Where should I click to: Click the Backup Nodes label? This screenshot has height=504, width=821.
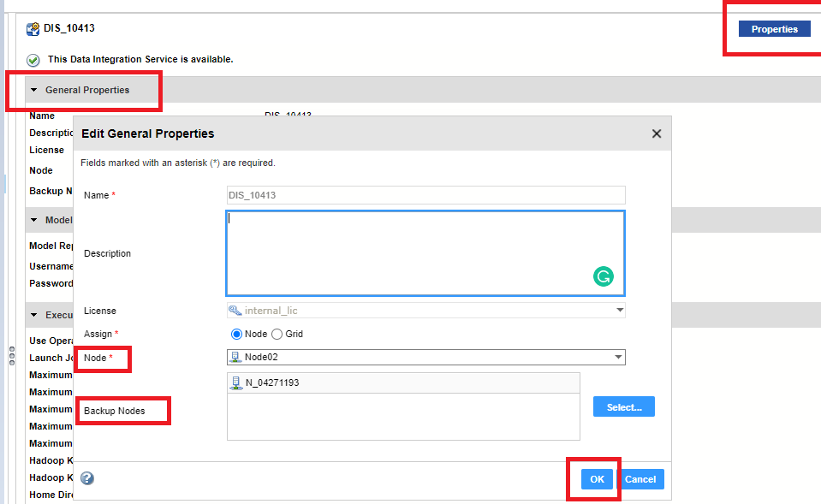coord(114,411)
